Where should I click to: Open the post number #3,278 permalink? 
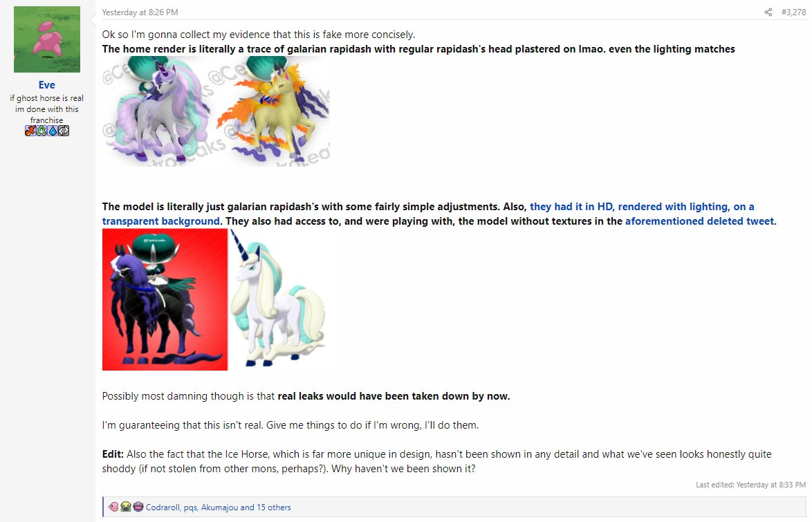[793, 12]
